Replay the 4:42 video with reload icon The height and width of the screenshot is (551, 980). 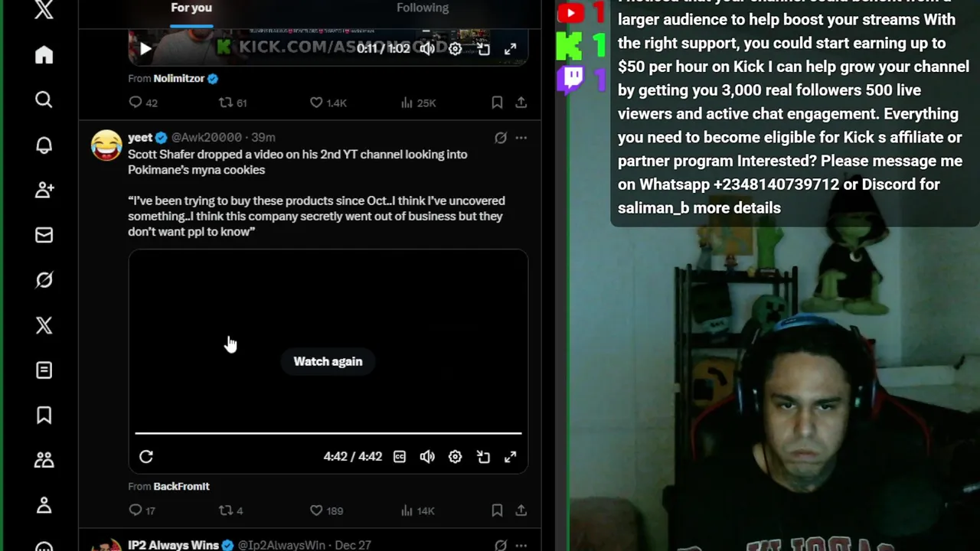146,457
